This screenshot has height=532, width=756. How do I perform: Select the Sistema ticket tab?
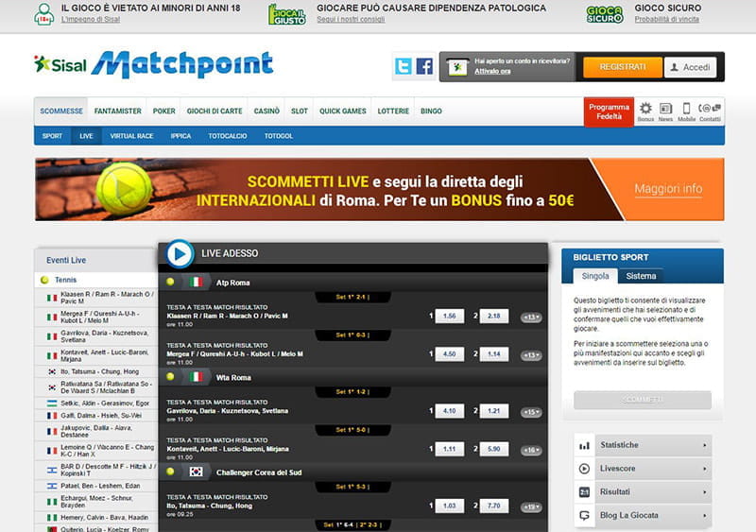coord(641,276)
